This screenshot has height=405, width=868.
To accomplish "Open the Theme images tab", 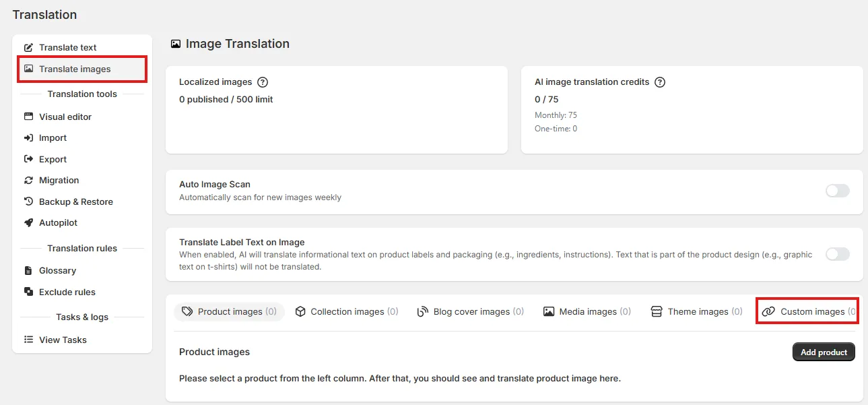I will (697, 311).
